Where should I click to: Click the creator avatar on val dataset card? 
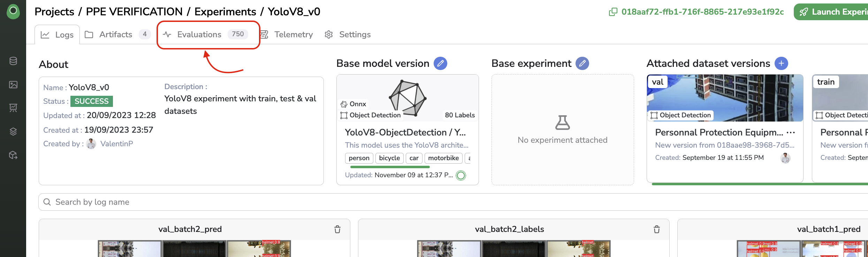[x=785, y=158]
